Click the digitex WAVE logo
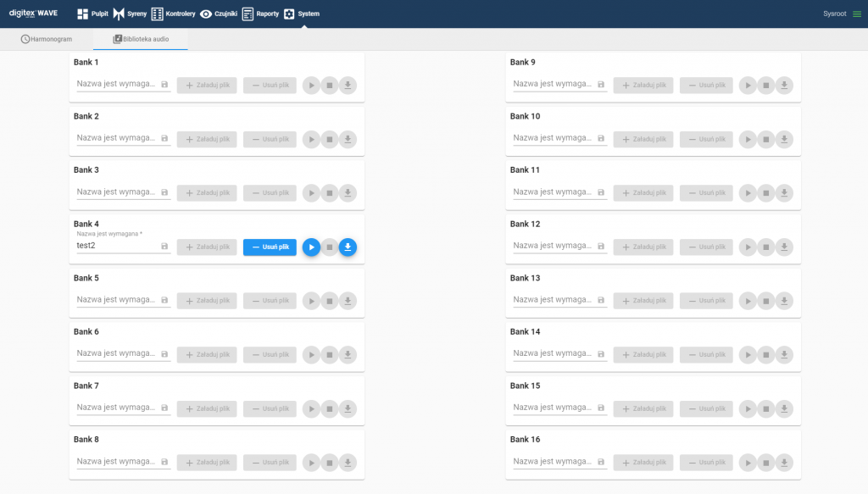Screen dimensions: 868x494 [33, 14]
